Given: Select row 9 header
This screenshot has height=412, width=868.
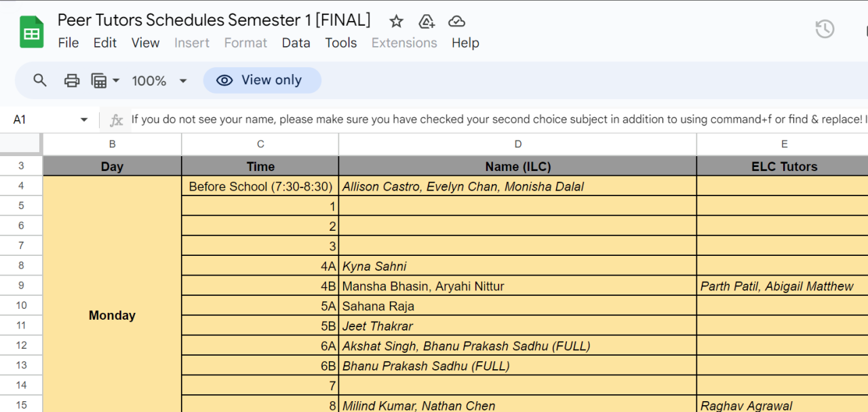Looking at the screenshot, I should tap(21, 286).
